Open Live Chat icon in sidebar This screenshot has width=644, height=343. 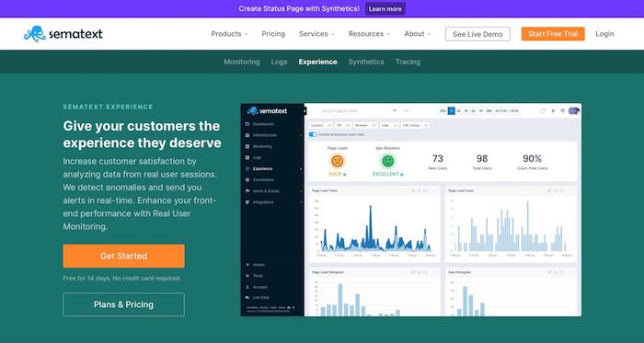coord(247,297)
